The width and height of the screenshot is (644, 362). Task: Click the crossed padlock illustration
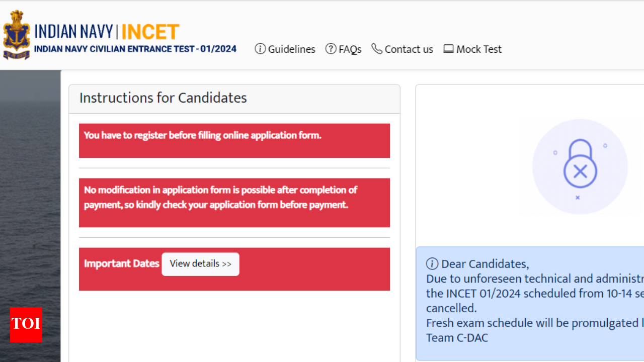(580, 167)
